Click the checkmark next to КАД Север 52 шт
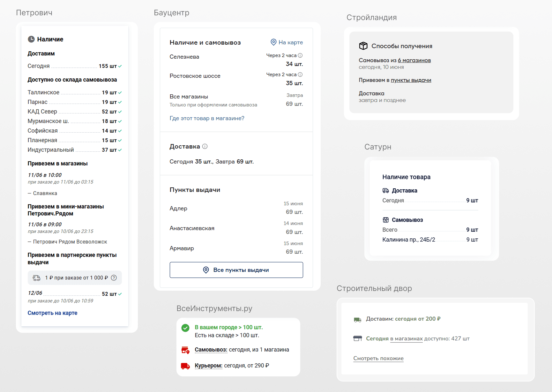 tap(120, 112)
